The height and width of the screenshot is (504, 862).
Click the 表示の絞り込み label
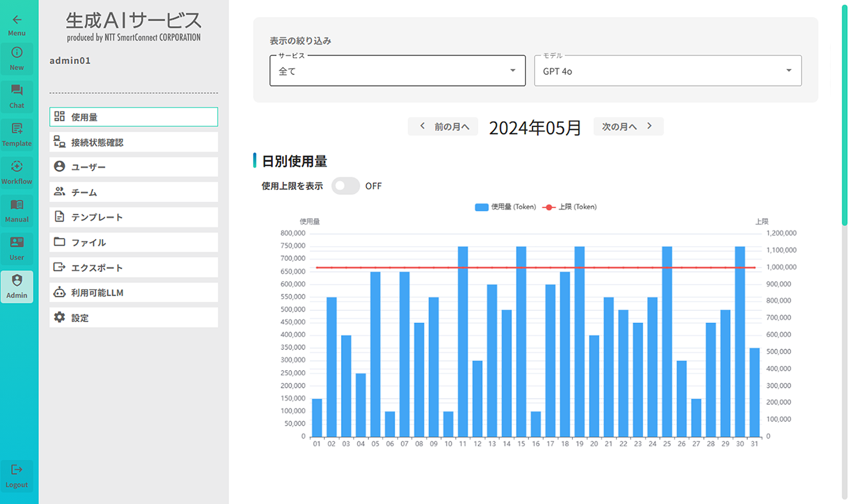pos(300,41)
